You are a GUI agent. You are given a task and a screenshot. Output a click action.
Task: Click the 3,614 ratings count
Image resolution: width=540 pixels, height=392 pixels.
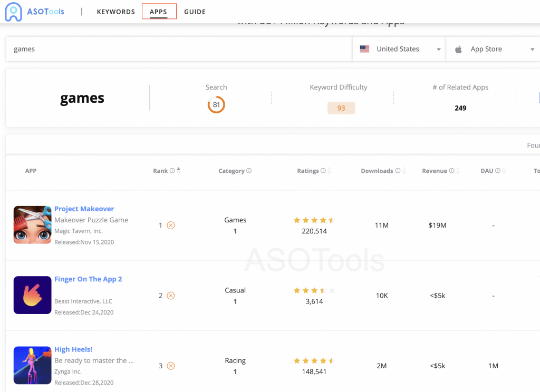coord(314,301)
